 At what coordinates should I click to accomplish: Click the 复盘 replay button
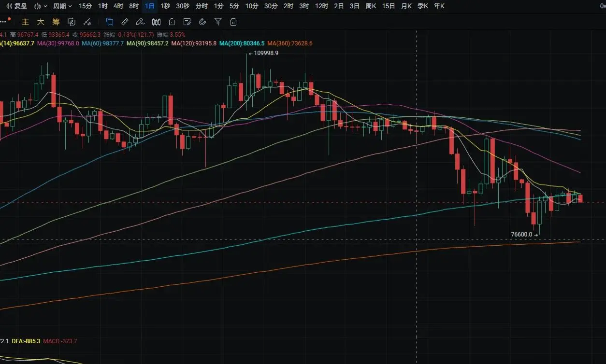16,6
